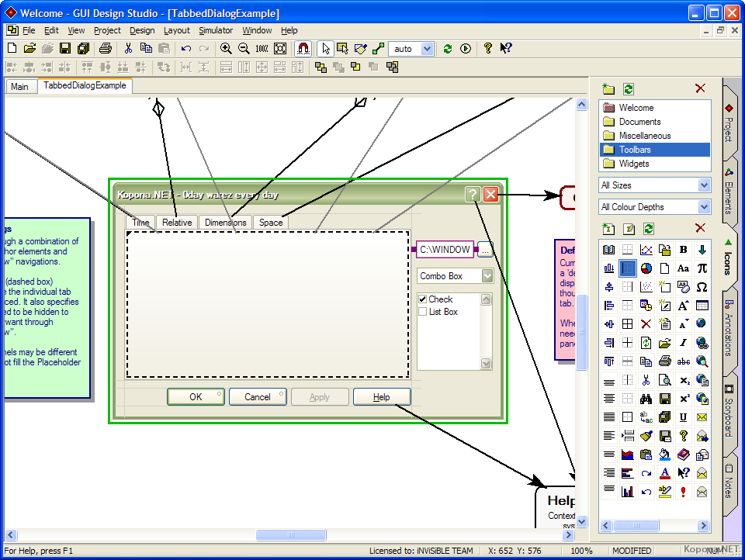Viewport: 745px width, 560px height.
Task: Pick the red exclamation mark icon
Action: pyautogui.click(x=683, y=492)
